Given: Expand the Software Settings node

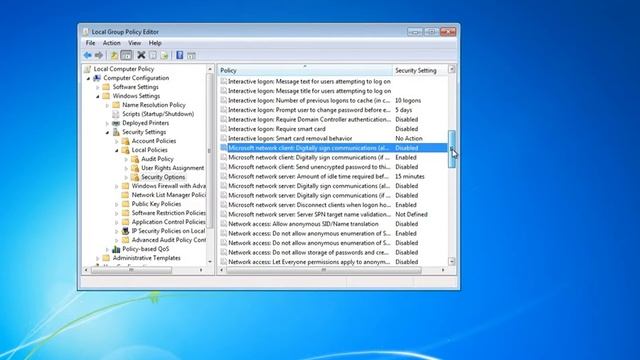Looking at the screenshot, I should (98, 87).
